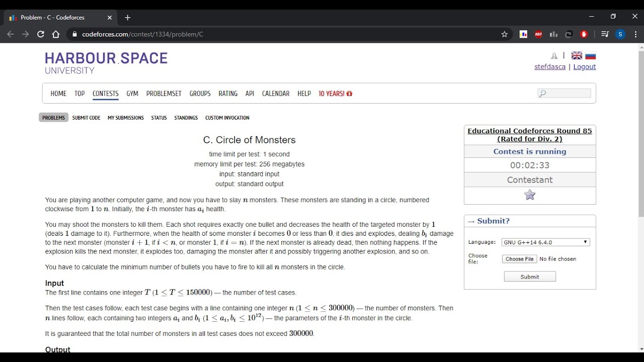
Task: Click the scrollbar down arrow
Action: coord(641,349)
